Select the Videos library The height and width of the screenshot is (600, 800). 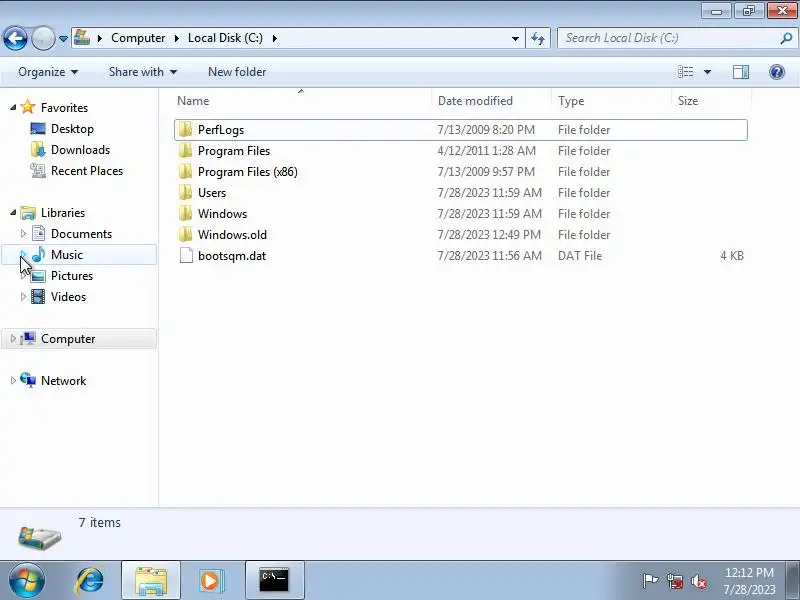[x=68, y=296]
